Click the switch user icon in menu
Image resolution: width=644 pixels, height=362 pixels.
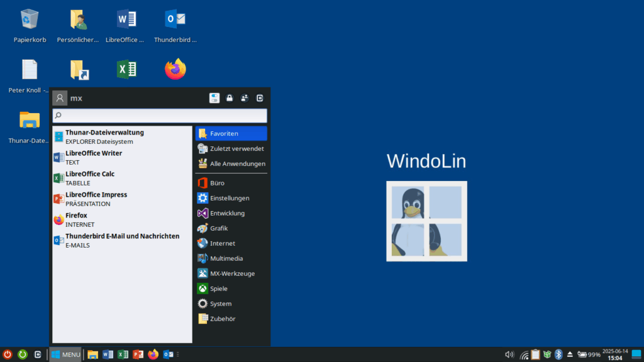pos(245,98)
